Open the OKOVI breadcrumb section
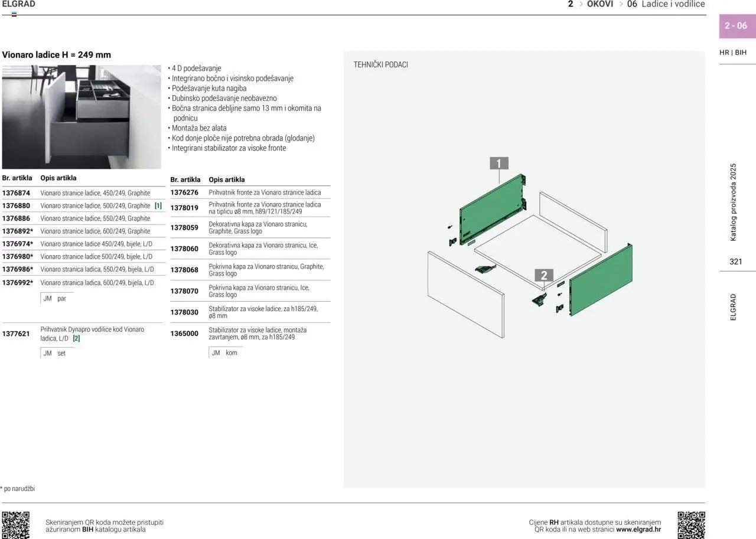 (x=600, y=4)
